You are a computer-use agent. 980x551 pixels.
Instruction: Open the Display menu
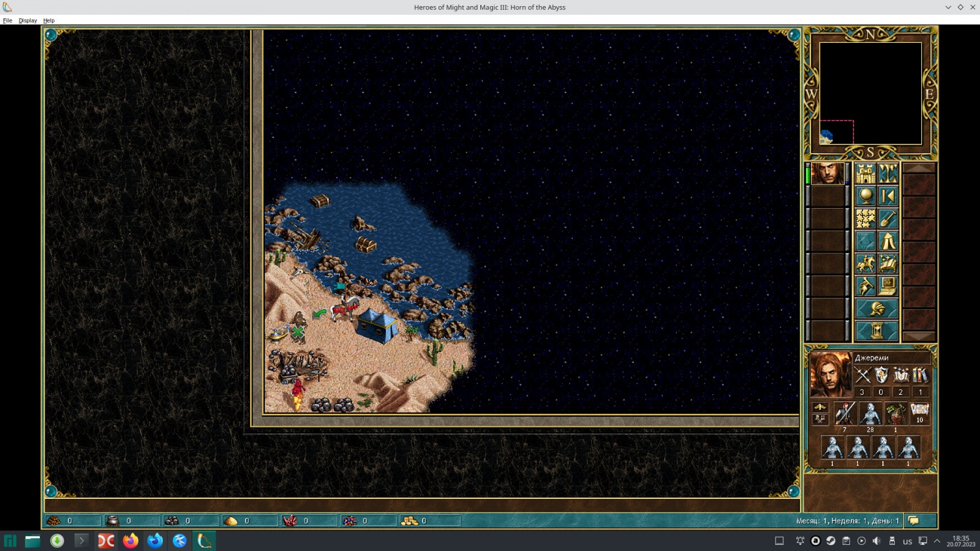28,20
